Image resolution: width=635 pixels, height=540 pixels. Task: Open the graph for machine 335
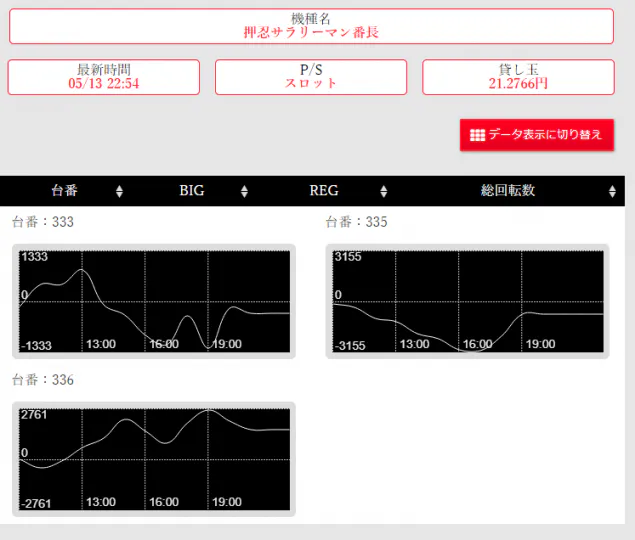pyautogui.click(x=467, y=301)
